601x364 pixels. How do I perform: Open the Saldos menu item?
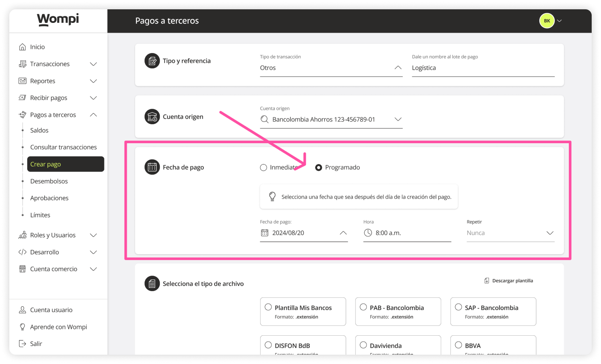point(39,130)
